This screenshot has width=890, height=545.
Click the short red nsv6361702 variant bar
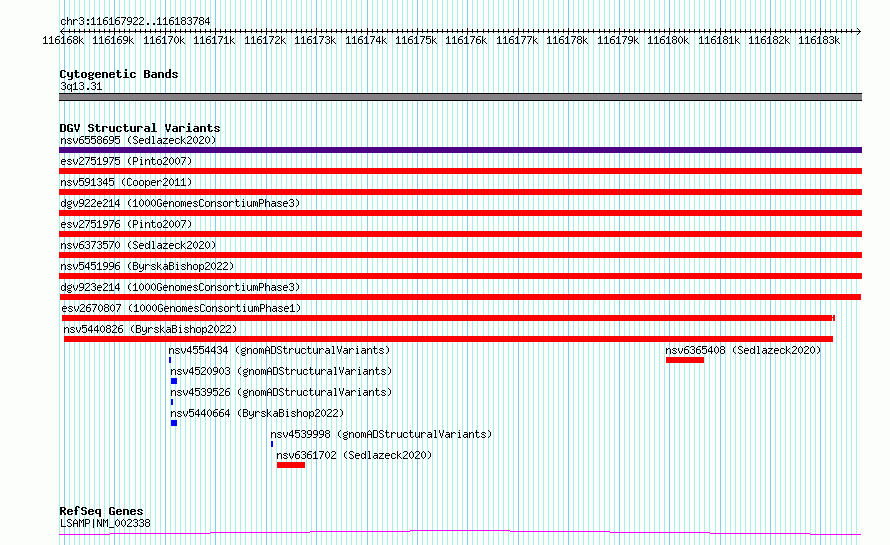pyautogui.click(x=291, y=465)
